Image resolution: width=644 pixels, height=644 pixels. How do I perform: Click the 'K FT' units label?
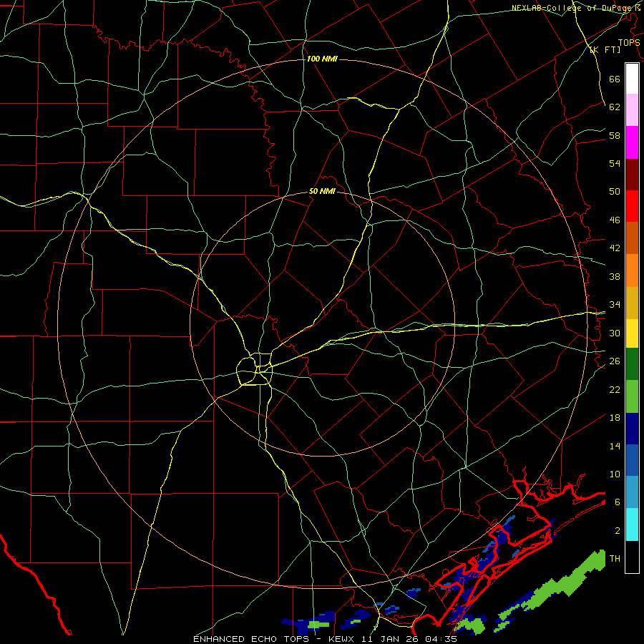click(605, 49)
